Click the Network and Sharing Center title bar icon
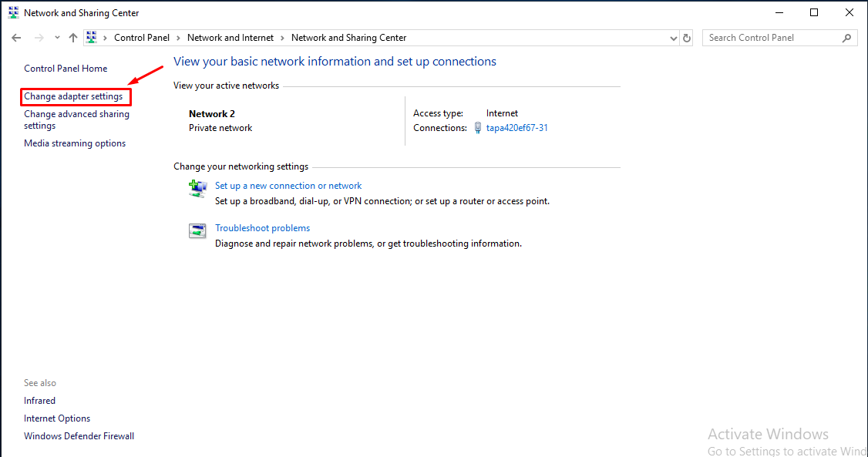 [x=13, y=13]
